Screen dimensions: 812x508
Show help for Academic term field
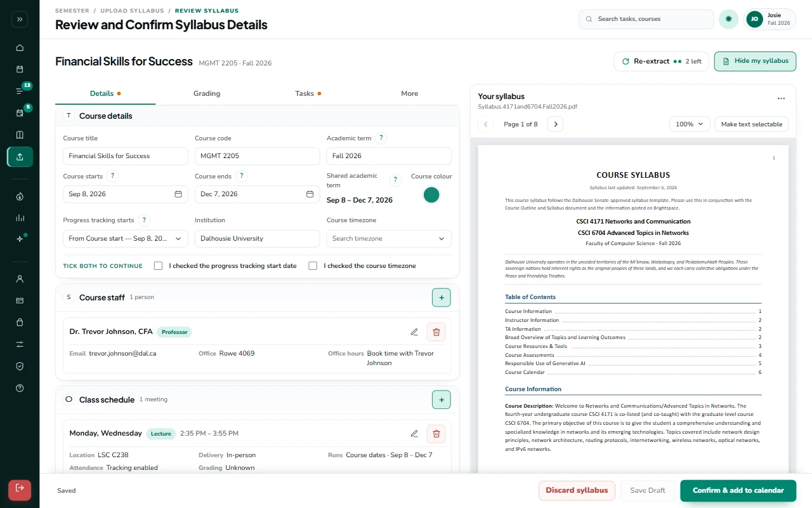click(381, 138)
